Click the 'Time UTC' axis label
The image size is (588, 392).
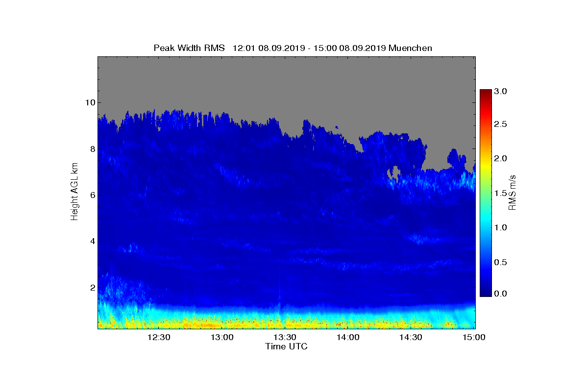click(x=287, y=346)
